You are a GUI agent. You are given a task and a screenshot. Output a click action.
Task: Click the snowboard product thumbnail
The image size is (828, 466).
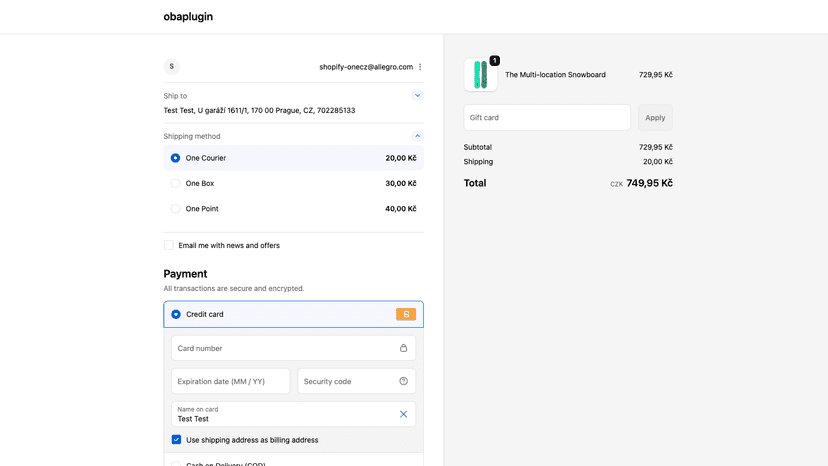click(x=481, y=74)
